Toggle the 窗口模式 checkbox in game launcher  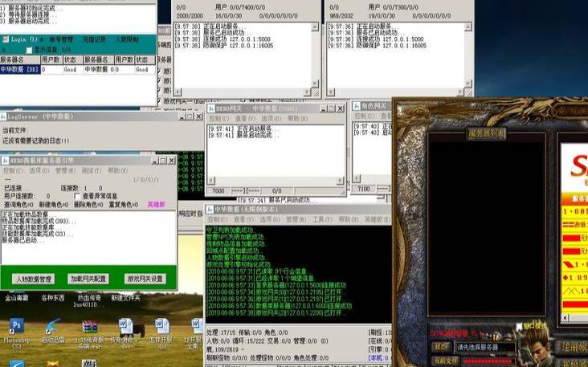coord(520,326)
